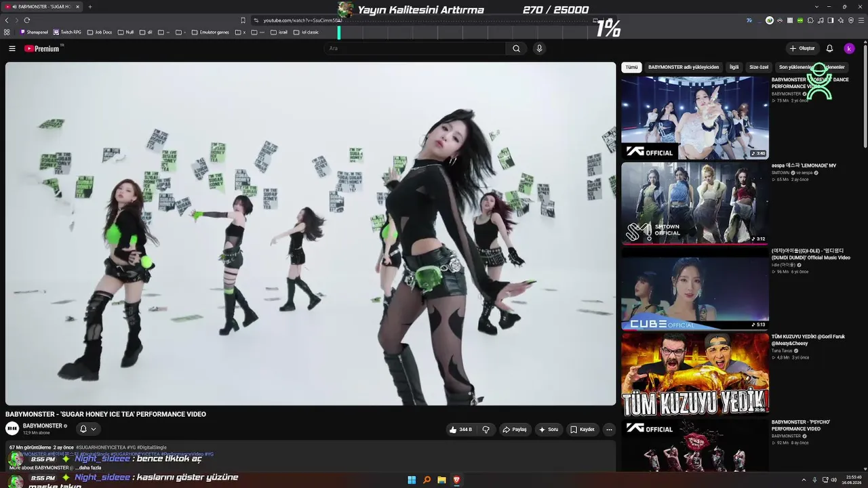Open Windows taskbar search
The width and height of the screenshot is (868, 488).
click(427, 480)
